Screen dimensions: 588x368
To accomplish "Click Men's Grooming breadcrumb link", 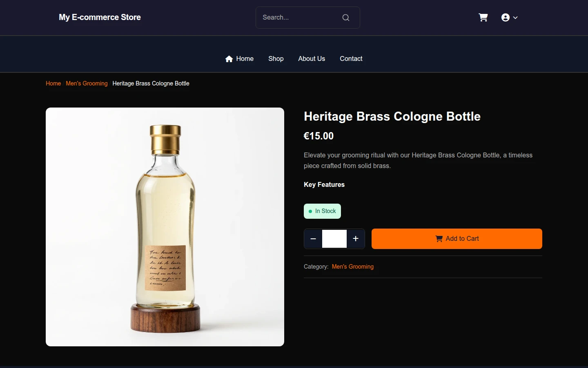I will [x=87, y=83].
